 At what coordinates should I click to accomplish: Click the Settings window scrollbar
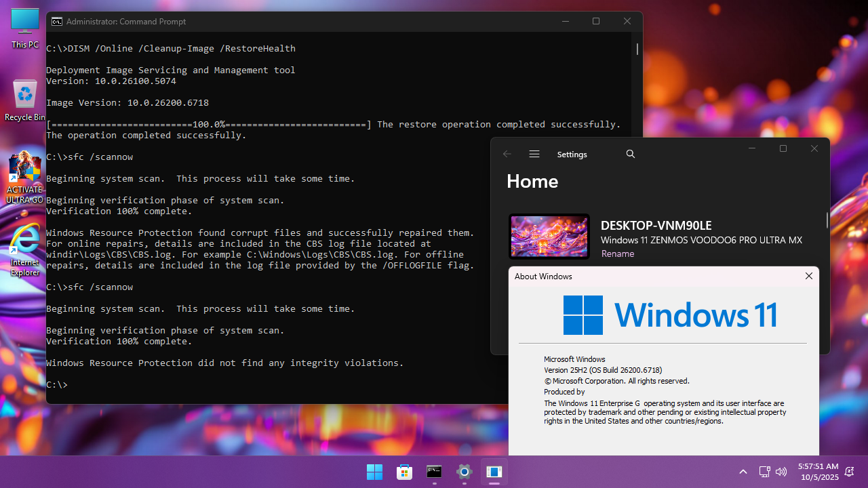(x=827, y=220)
